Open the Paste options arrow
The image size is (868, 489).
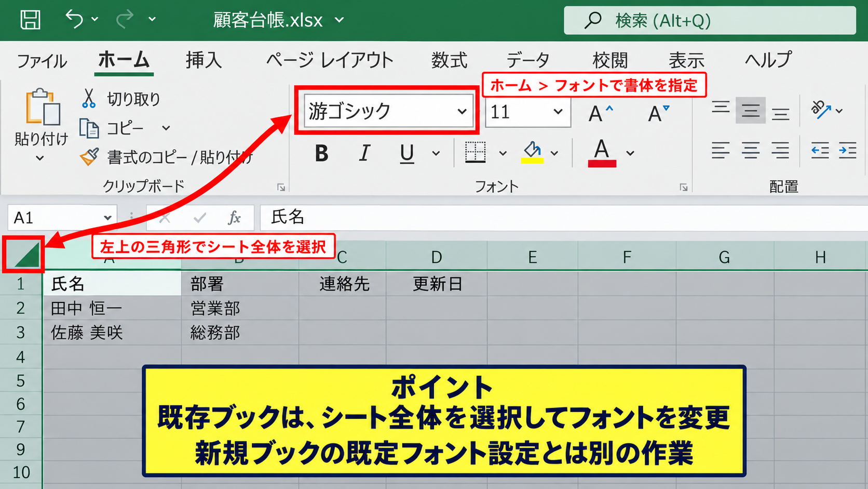tap(40, 158)
